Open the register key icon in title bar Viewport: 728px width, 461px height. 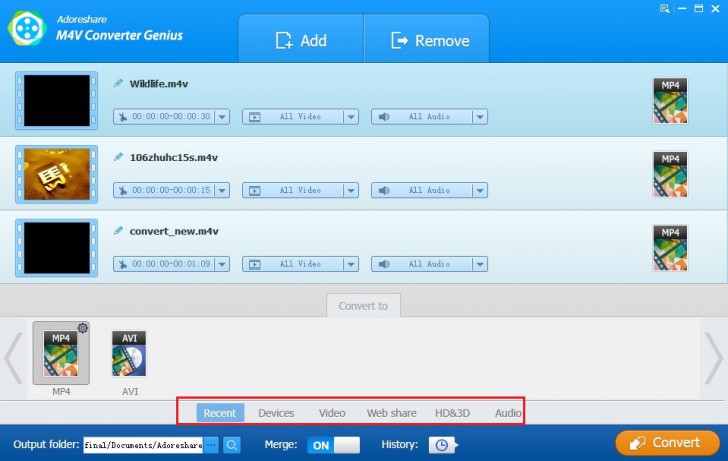[665, 8]
